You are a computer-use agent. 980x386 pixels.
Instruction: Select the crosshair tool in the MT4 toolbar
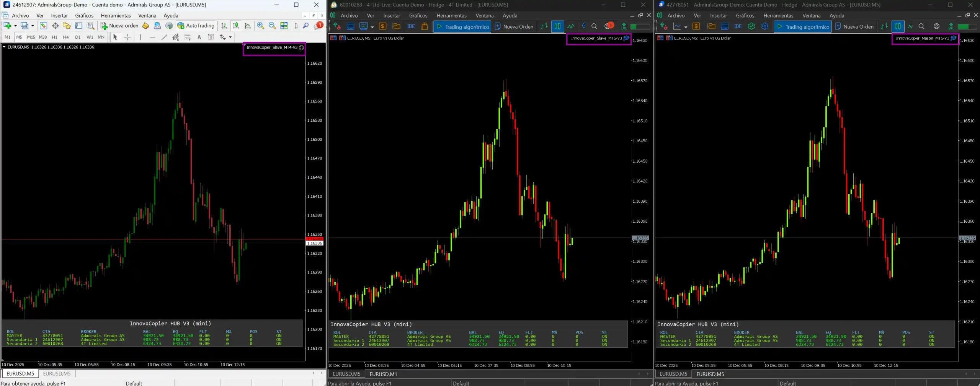coord(127,37)
